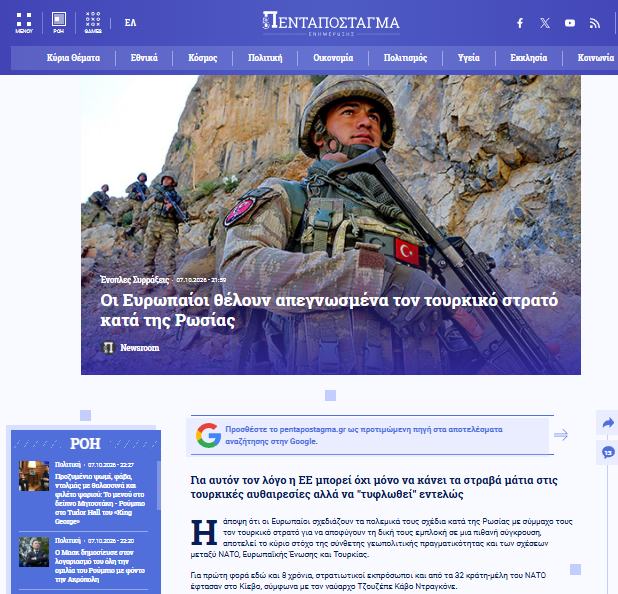The image size is (618, 594).
Task: Open the Facebook page icon
Action: click(x=520, y=23)
